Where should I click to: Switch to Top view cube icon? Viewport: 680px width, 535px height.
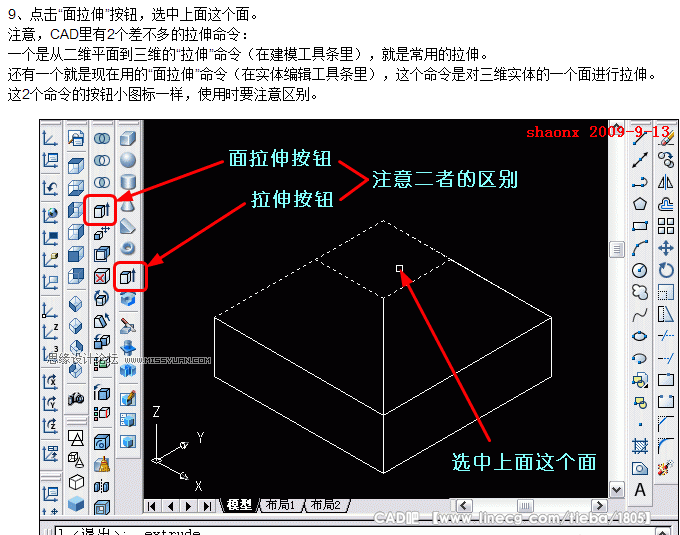coord(76,166)
